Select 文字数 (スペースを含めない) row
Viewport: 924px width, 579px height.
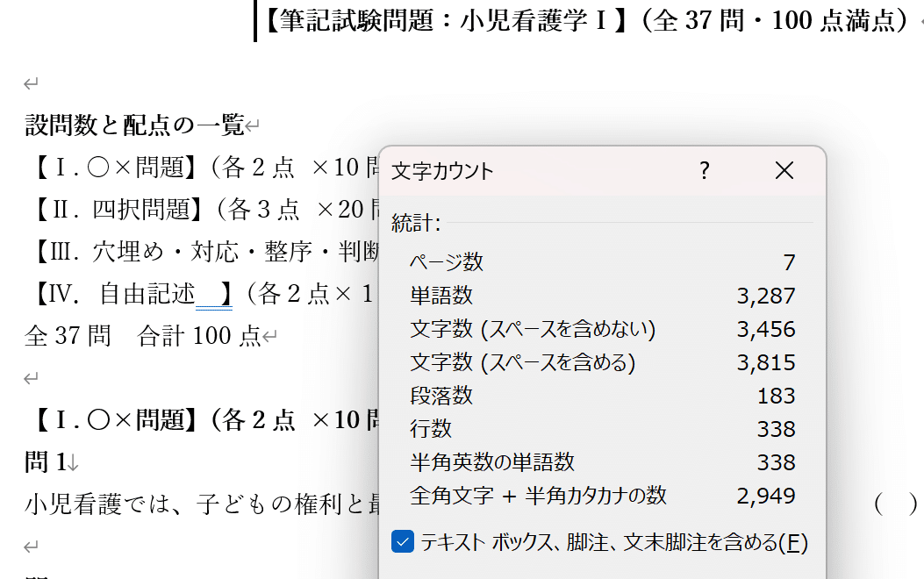point(602,329)
